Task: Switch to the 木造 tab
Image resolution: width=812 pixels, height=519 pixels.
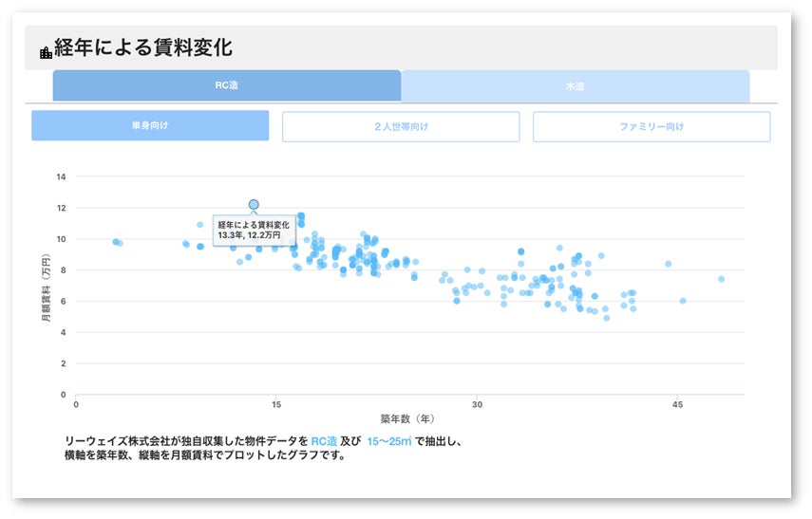Action: pos(576,86)
